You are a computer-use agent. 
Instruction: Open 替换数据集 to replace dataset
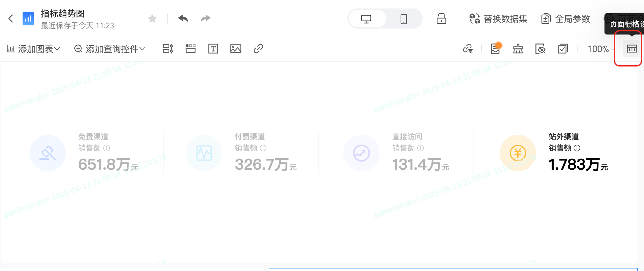pos(498,19)
